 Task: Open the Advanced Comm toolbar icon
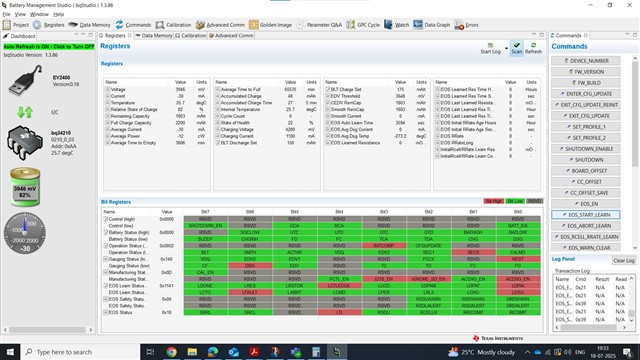pyautogui.click(x=200, y=25)
